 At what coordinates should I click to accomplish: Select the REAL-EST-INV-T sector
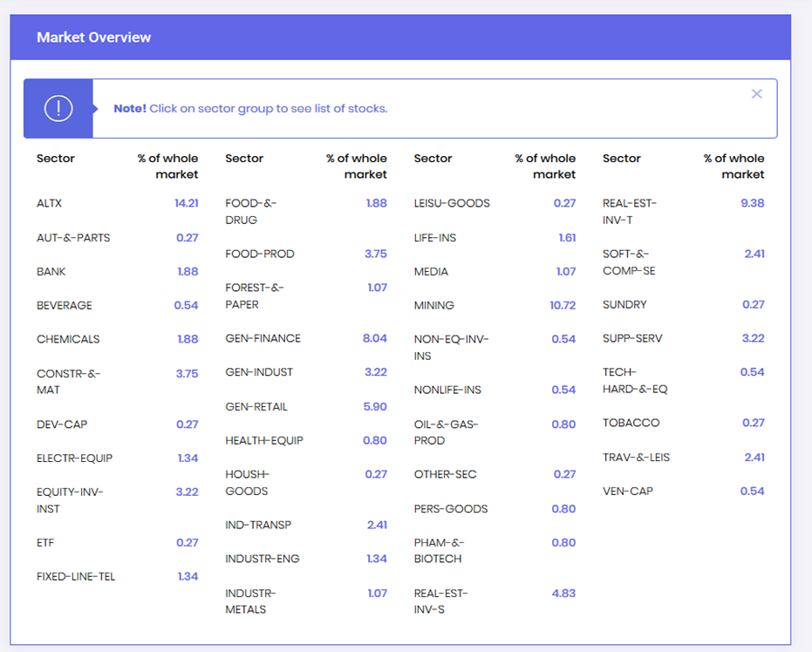pos(629,211)
